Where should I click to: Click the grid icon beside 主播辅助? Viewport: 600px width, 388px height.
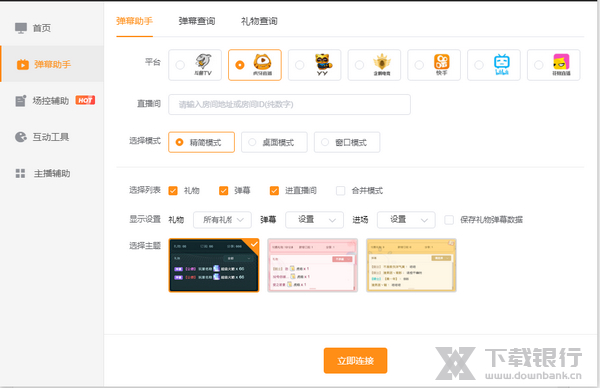[x=20, y=173]
